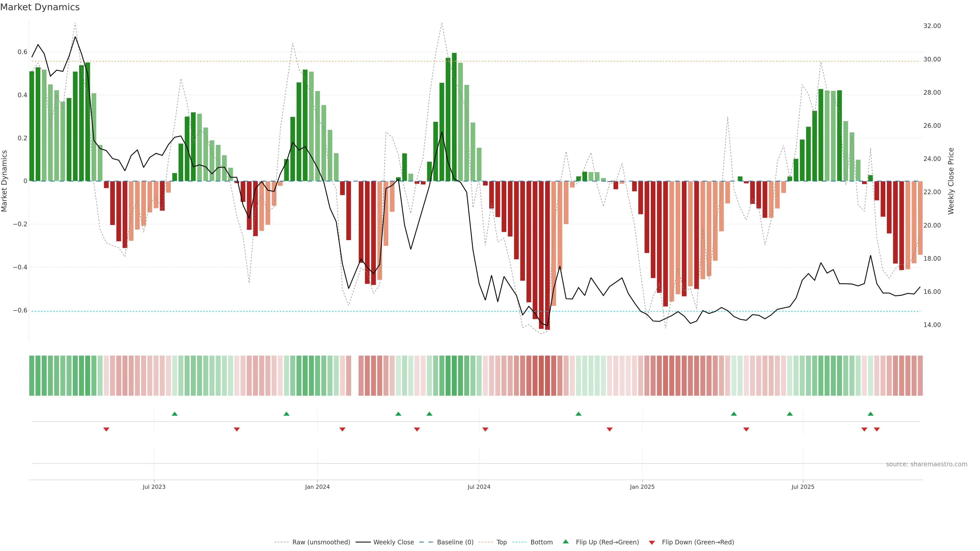Click the Flip Up green triangle legend icon
The height and width of the screenshot is (551, 980).
click(x=566, y=542)
